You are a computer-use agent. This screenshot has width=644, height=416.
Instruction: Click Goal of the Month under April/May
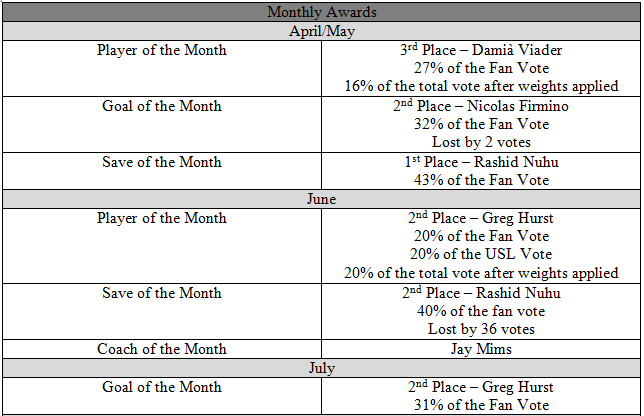(162, 106)
